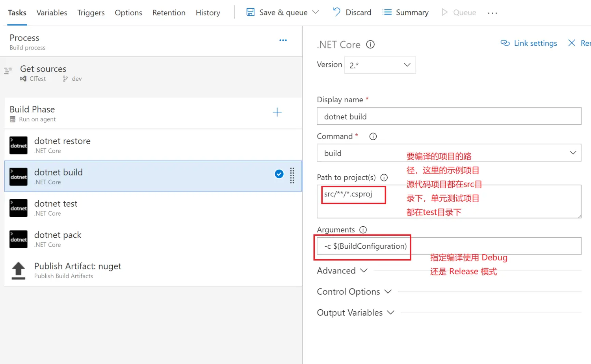Show Arguments info tooltip
The height and width of the screenshot is (364, 591).
[x=363, y=230]
